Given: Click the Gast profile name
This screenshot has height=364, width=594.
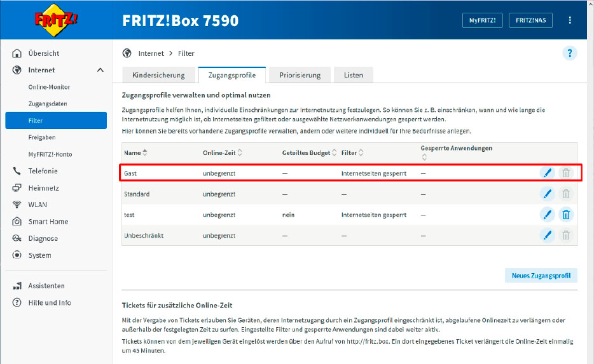Looking at the screenshot, I should [130, 173].
